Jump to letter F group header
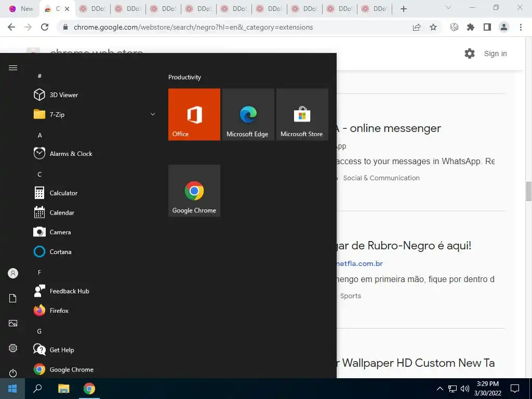This screenshot has width=532, height=399. (39, 272)
